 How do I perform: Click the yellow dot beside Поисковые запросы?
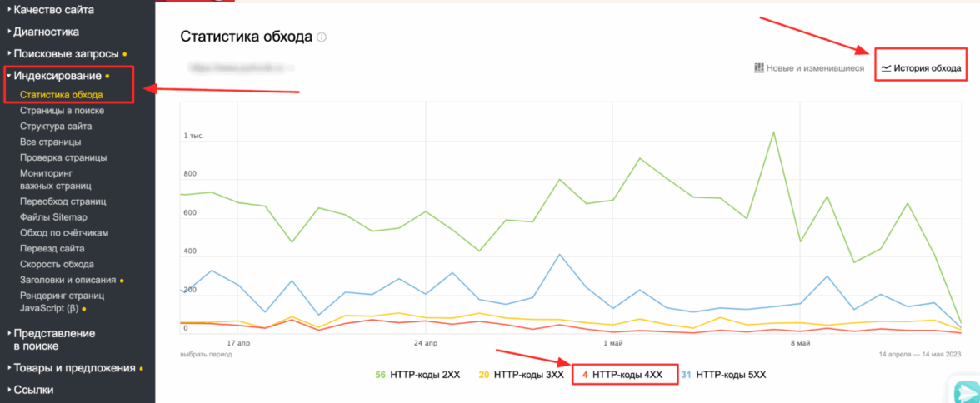tap(125, 54)
